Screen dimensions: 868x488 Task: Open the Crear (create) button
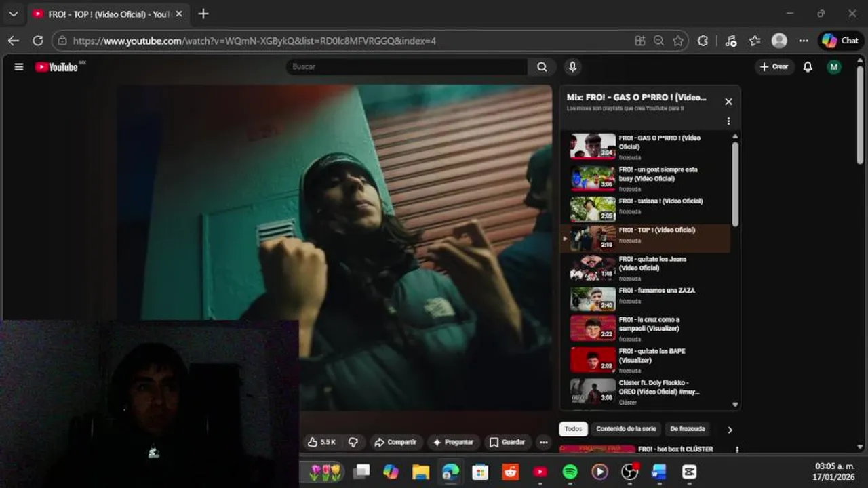774,66
